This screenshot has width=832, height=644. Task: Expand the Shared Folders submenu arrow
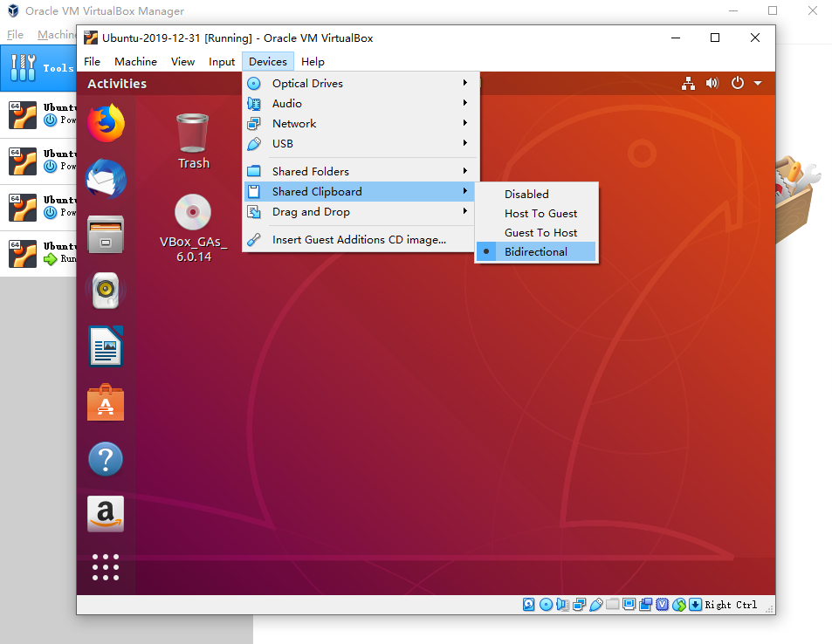[x=464, y=171]
